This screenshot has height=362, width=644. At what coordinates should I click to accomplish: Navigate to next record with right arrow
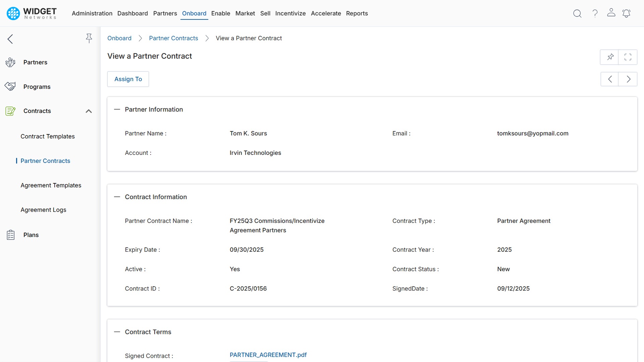click(628, 79)
